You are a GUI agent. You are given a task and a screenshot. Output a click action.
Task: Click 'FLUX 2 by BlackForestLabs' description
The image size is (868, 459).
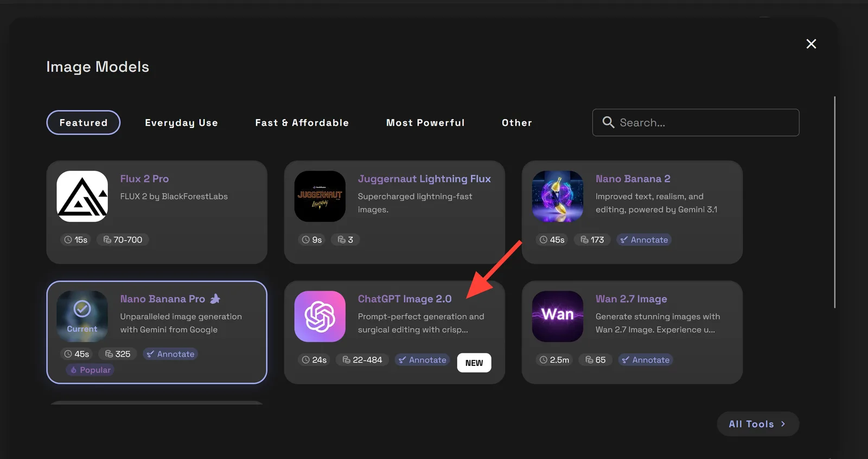[x=174, y=196]
